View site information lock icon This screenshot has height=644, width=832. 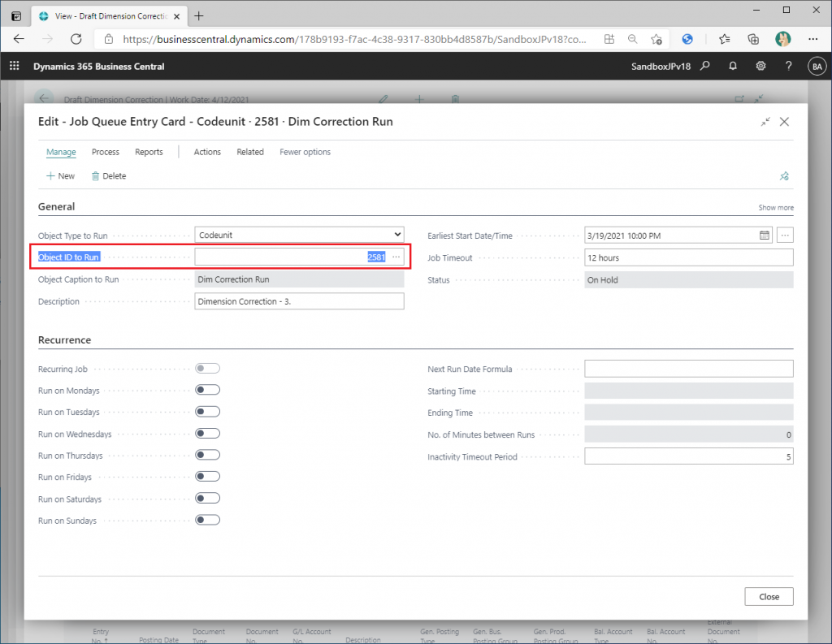[108, 39]
